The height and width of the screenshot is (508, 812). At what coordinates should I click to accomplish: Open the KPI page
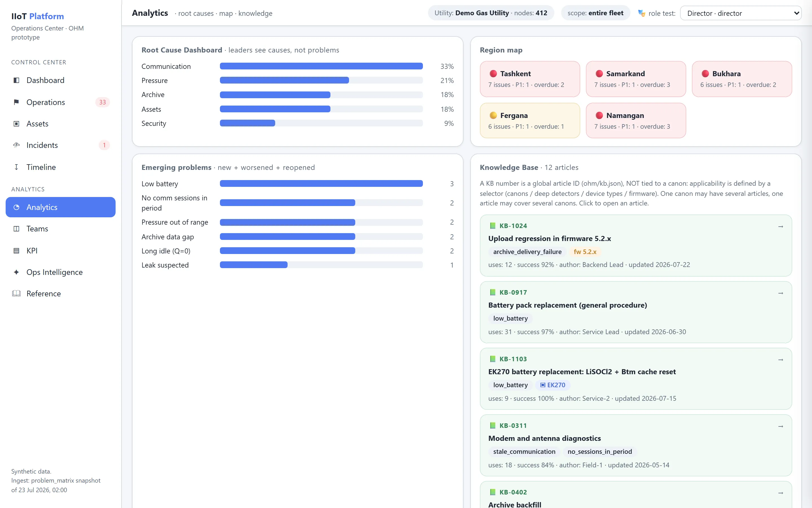point(60,251)
